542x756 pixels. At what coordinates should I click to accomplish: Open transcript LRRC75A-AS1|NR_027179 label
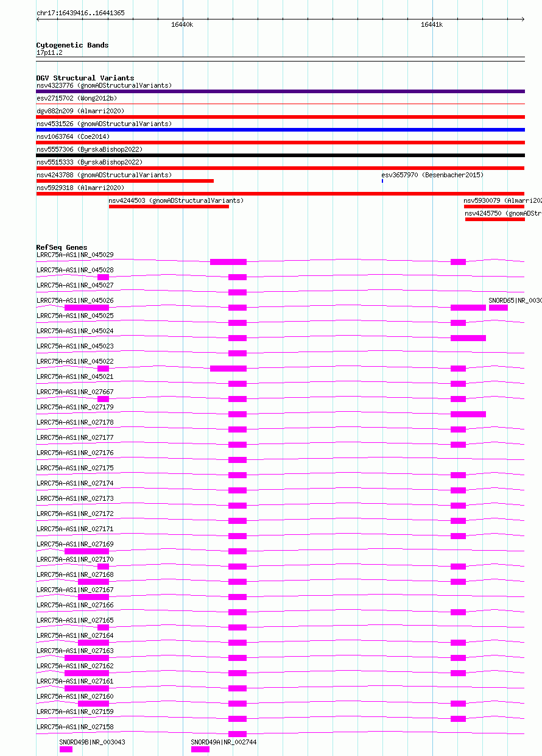pos(75,407)
